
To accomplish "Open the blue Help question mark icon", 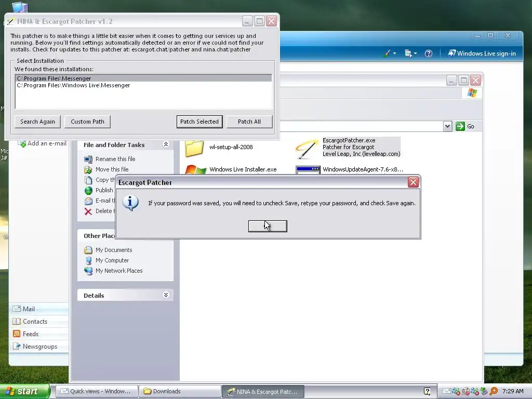I will pyautogui.click(x=429, y=54).
